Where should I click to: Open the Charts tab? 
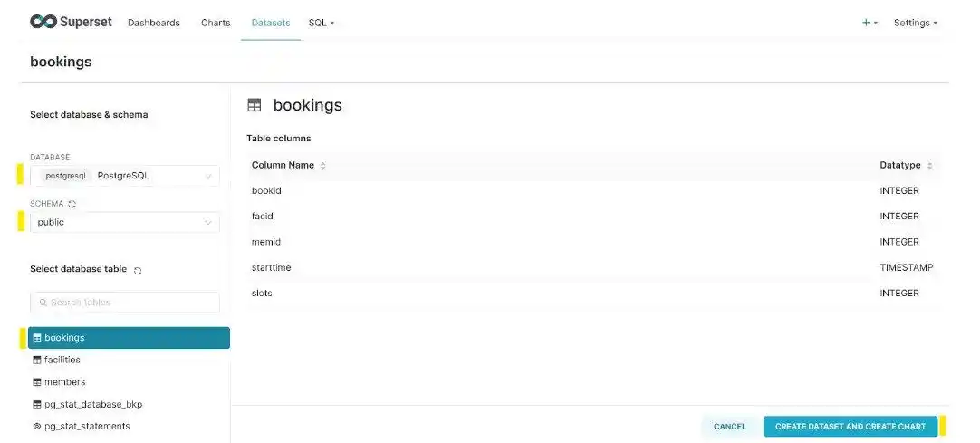tap(216, 23)
